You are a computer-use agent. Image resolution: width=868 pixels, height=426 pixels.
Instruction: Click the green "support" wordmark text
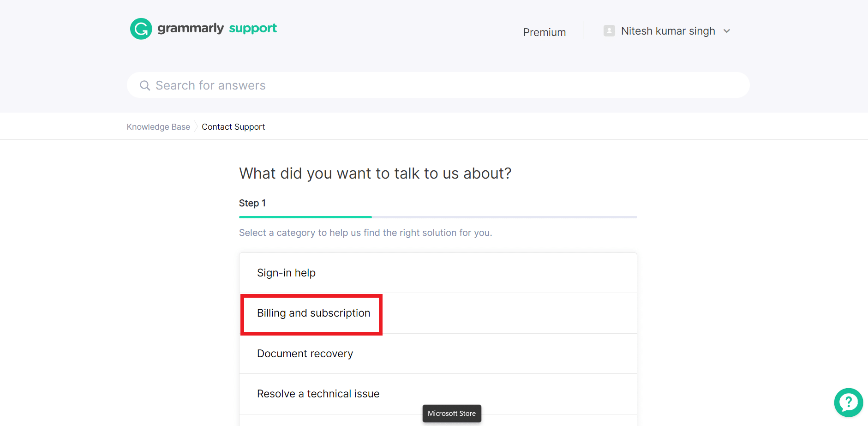coord(253,28)
